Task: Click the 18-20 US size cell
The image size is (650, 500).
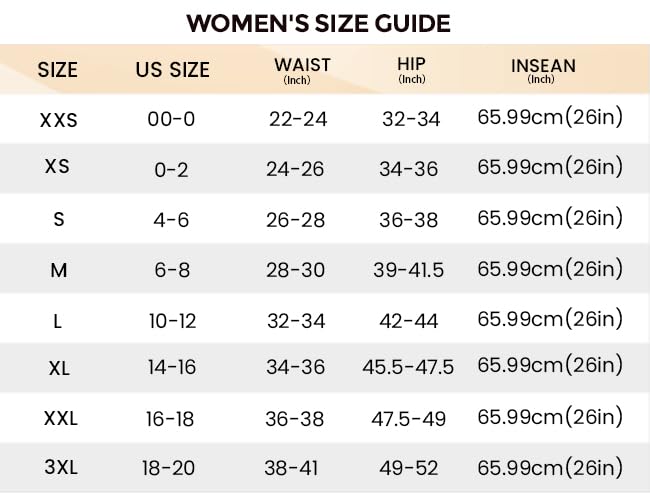Action: click(168, 468)
